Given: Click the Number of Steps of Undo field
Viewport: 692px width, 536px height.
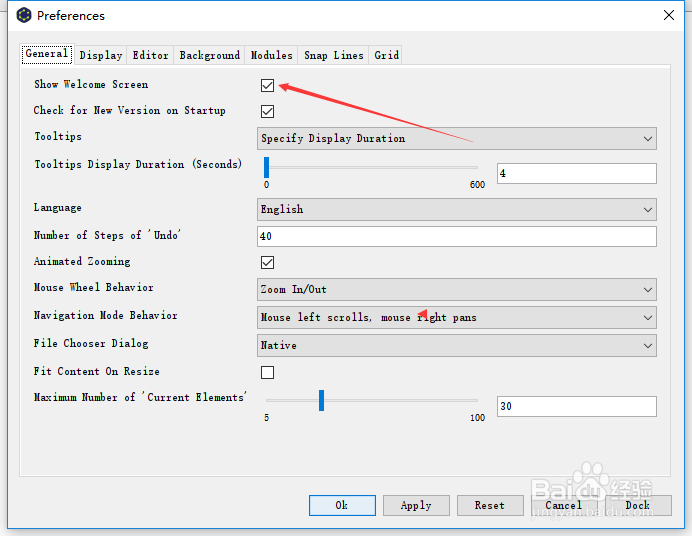Looking at the screenshot, I should click(x=457, y=236).
